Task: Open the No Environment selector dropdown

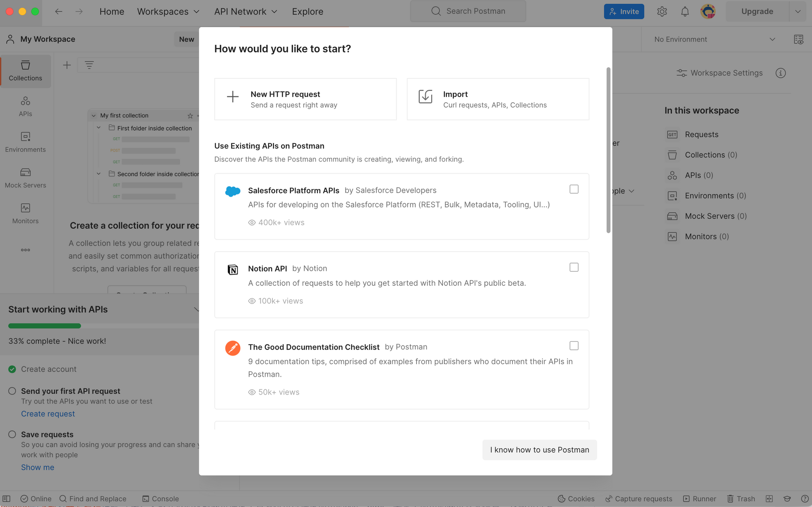Action: click(715, 39)
